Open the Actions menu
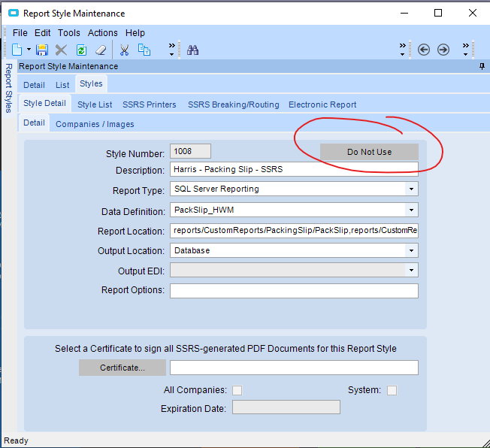This screenshot has height=448, width=490. pos(102,33)
